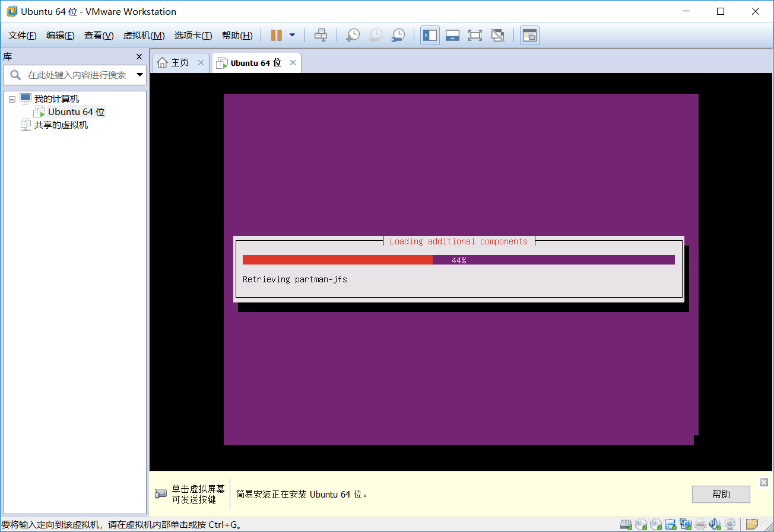Viewport: 774px width, 532px height.
Task: Click the hard disk status bar icon
Action: [x=626, y=524]
